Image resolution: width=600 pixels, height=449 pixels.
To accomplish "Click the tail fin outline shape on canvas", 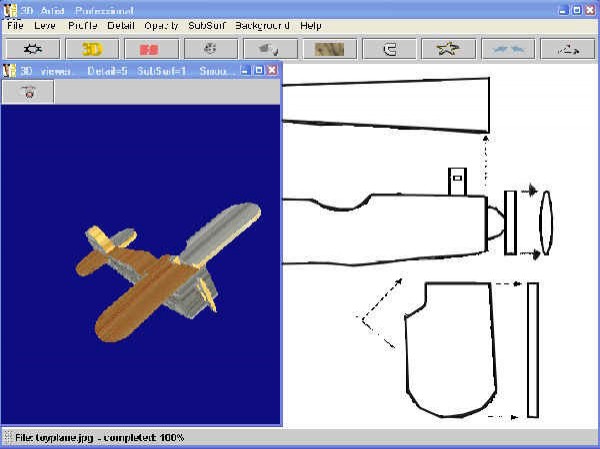I will pyautogui.click(x=451, y=349).
